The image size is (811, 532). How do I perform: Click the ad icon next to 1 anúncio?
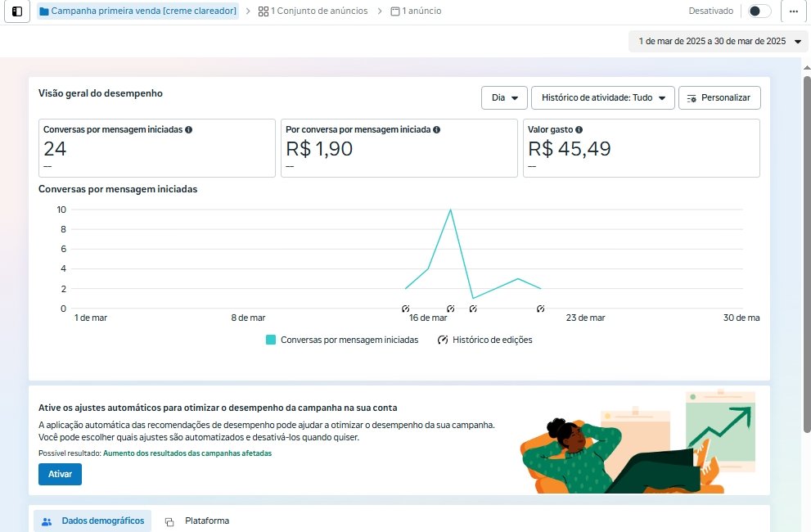point(395,11)
